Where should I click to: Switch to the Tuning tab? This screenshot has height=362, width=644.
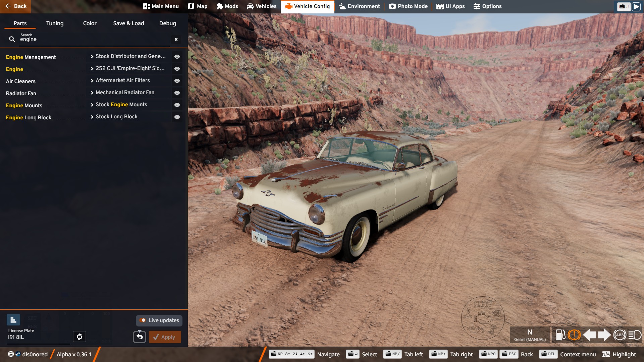click(55, 23)
